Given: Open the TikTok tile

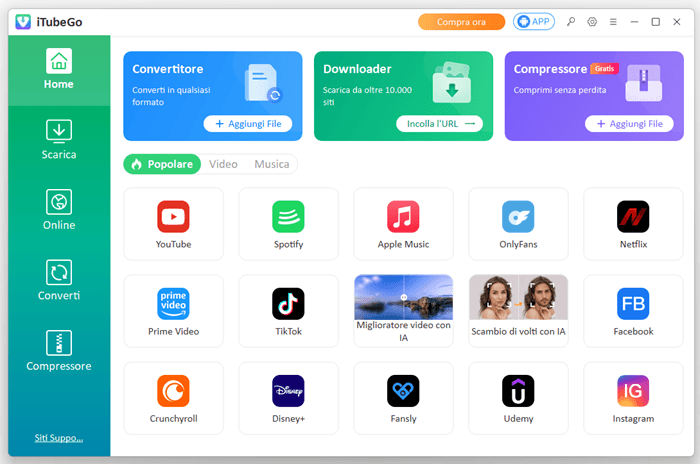Looking at the screenshot, I should point(288,311).
